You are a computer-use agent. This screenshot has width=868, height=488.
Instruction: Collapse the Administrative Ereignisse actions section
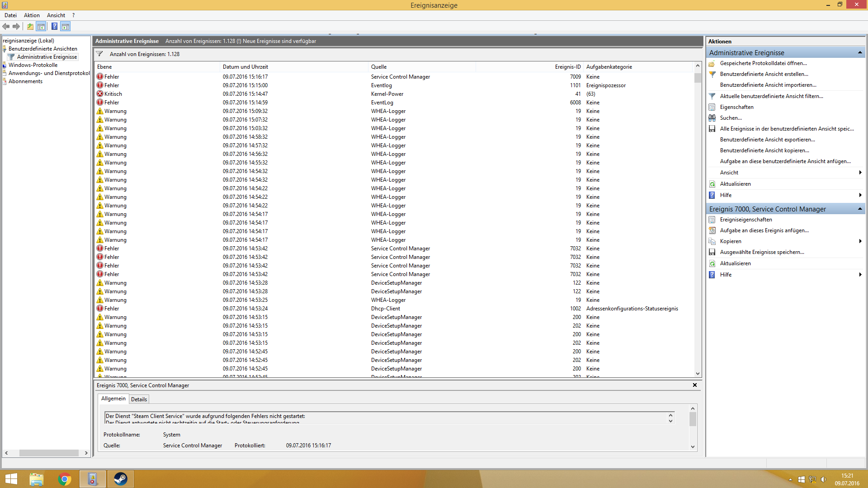click(x=859, y=53)
